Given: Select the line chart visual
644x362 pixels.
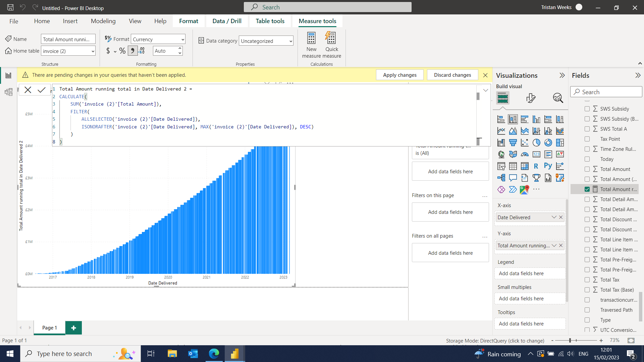Looking at the screenshot, I should pyautogui.click(x=501, y=131).
